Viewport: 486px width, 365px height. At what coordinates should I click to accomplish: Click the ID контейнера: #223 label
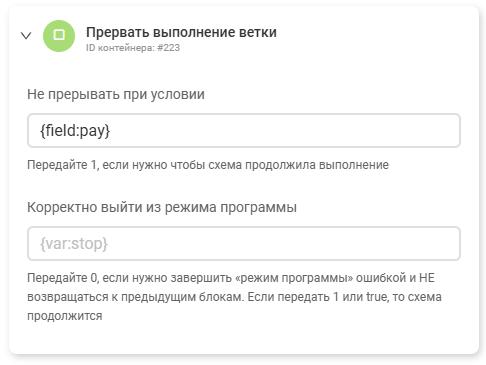(133, 48)
